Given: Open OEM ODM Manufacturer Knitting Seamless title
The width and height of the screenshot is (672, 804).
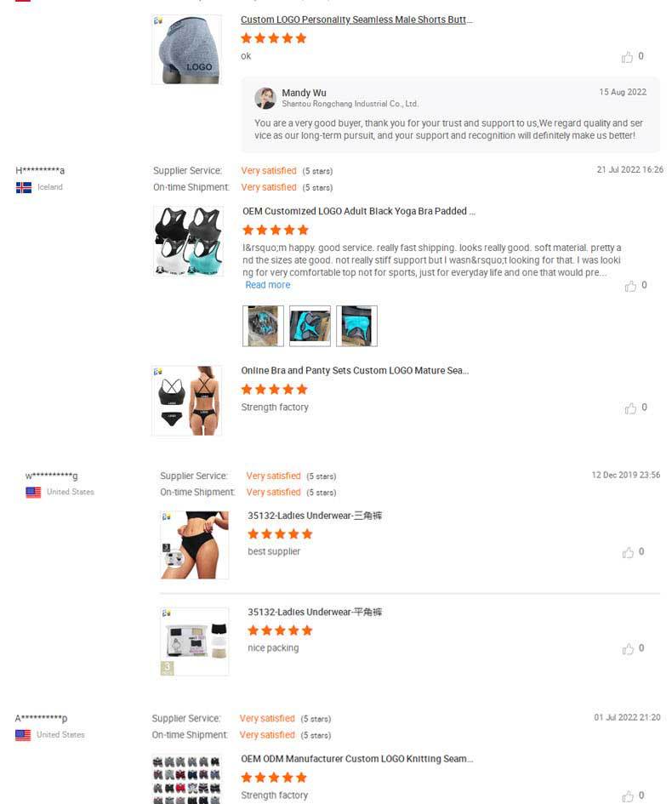Looking at the screenshot, I should pyautogui.click(x=356, y=758).
